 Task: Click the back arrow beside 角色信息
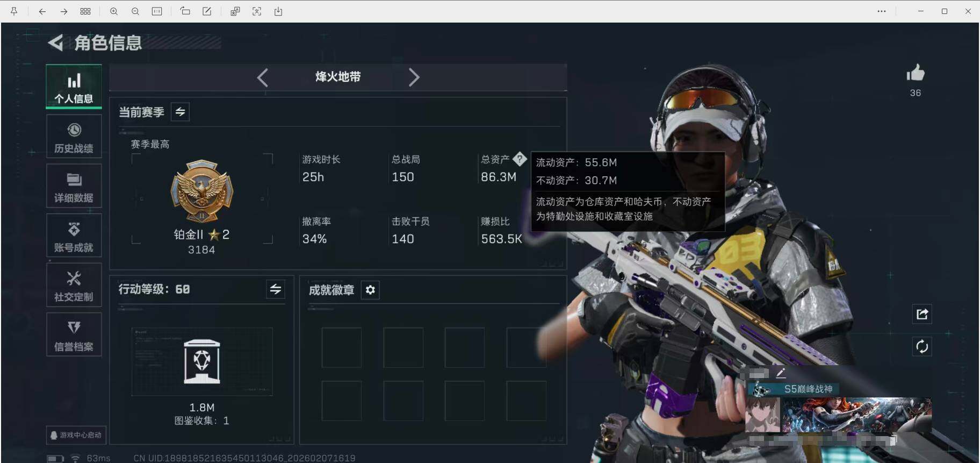pos(56,42)
